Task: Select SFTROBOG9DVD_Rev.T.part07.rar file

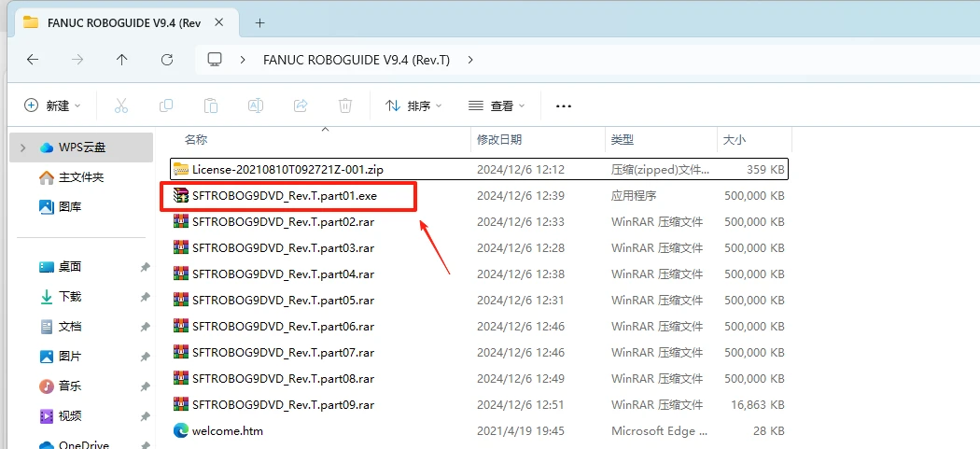Action: 479,353
